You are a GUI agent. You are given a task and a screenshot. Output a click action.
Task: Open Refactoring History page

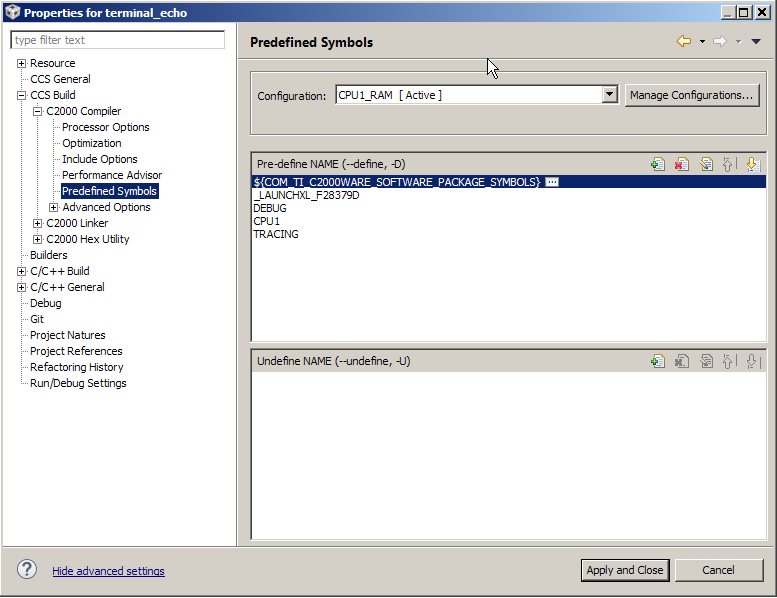click(x=76, y=367)
